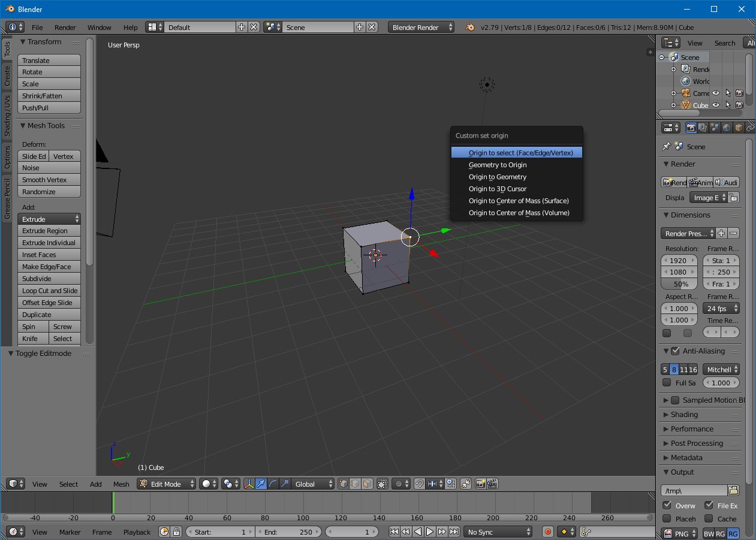Select anti-aliasing sample count 5
The width and height of the screenshot is (756, 540).
[x=665, y=370]
